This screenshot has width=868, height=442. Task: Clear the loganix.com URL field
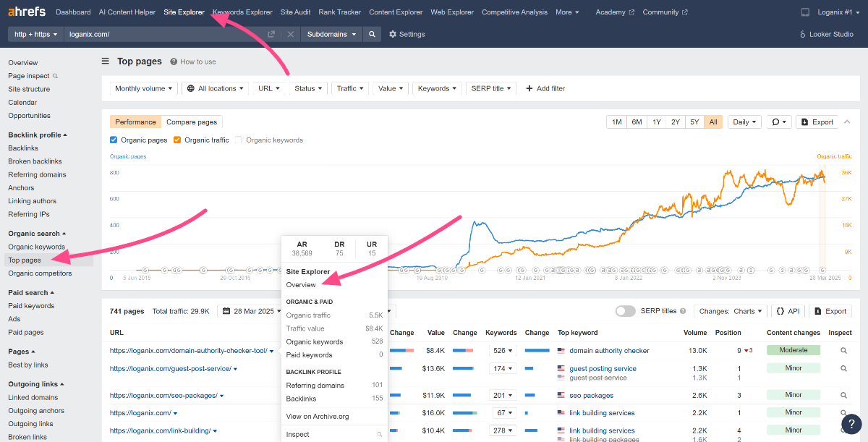(290, 34)
